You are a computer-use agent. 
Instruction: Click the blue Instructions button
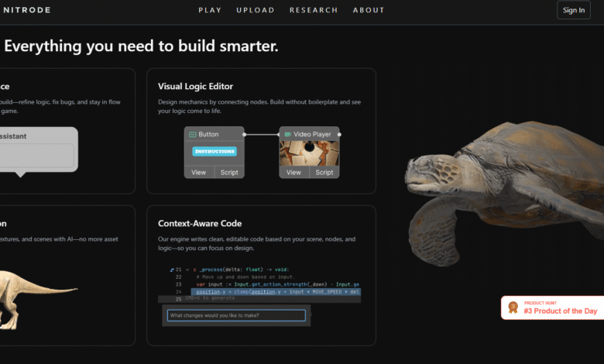click(x=214, y=151)
